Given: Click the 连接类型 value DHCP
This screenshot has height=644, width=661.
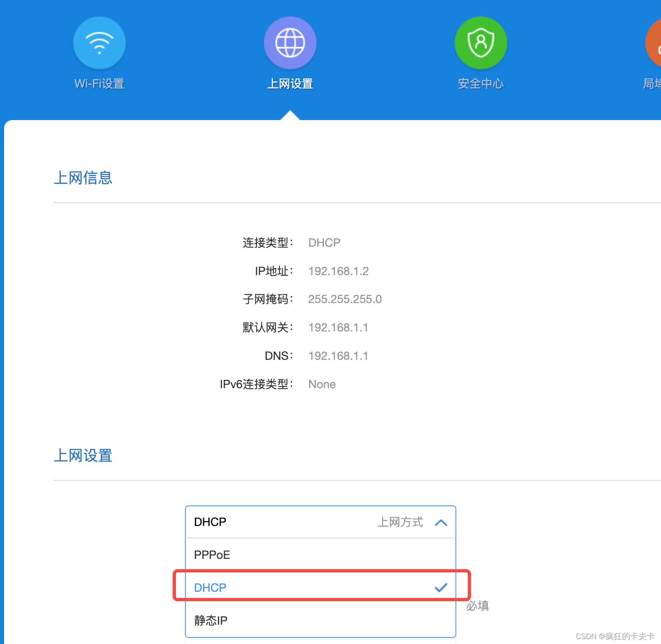Looking at the screenshot, I should point(324,243).
